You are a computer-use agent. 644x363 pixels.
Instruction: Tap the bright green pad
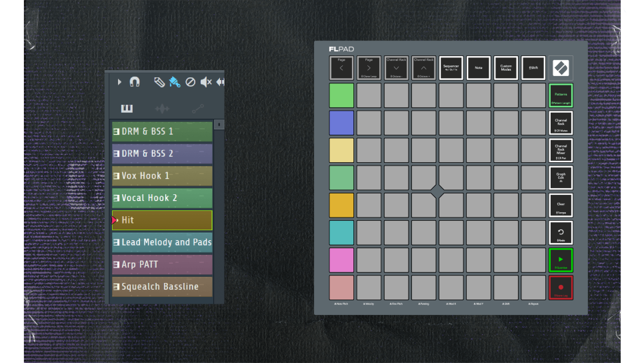click(341, 95)
